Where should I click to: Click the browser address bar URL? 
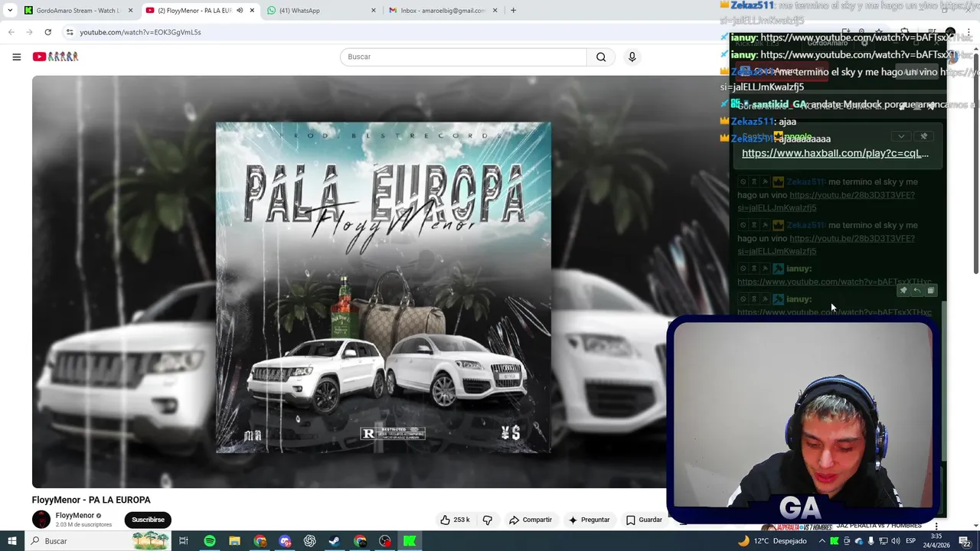pyautogui.click(x=140, y=32)
